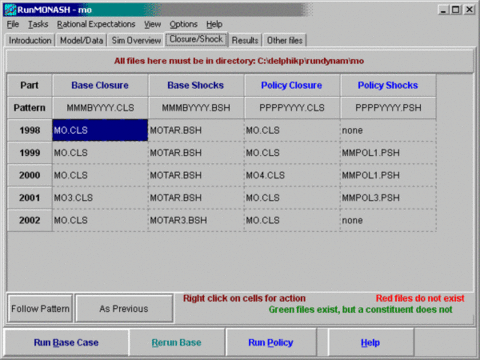The image size is (480, 360).
Task: Open the Rational Expectations menu
Action: tap(96, 24)
